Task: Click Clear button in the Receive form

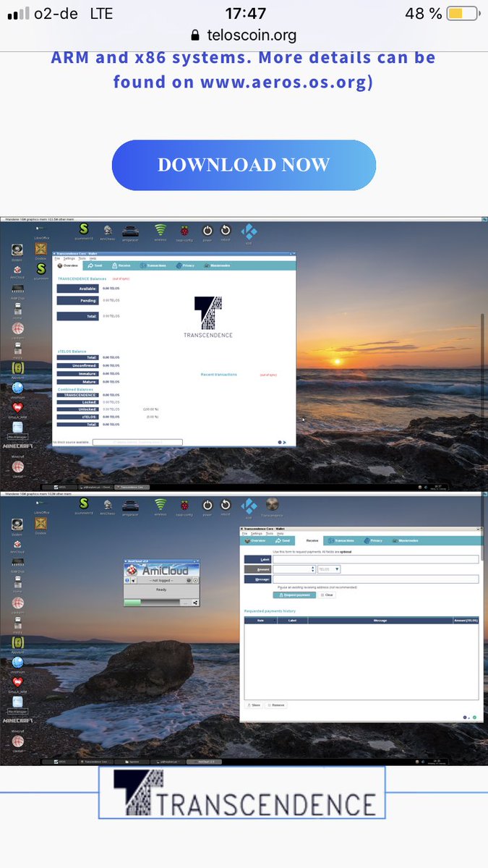Action: point(327,595)
